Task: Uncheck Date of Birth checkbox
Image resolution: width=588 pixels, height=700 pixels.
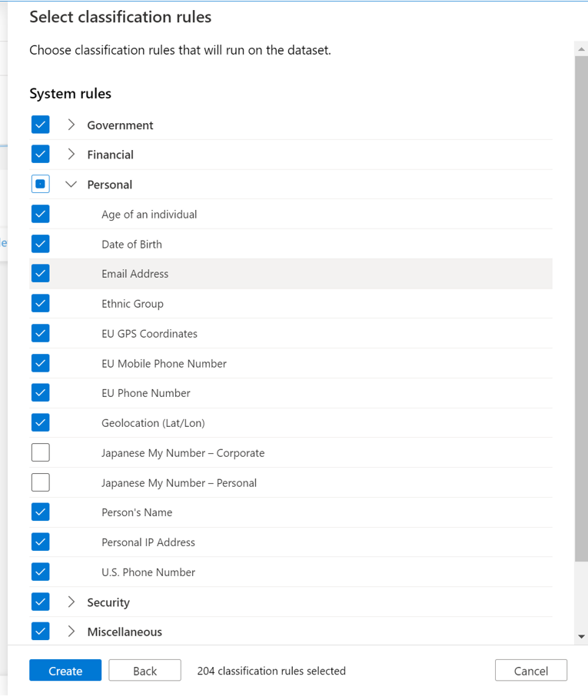Action: [40, 244]
